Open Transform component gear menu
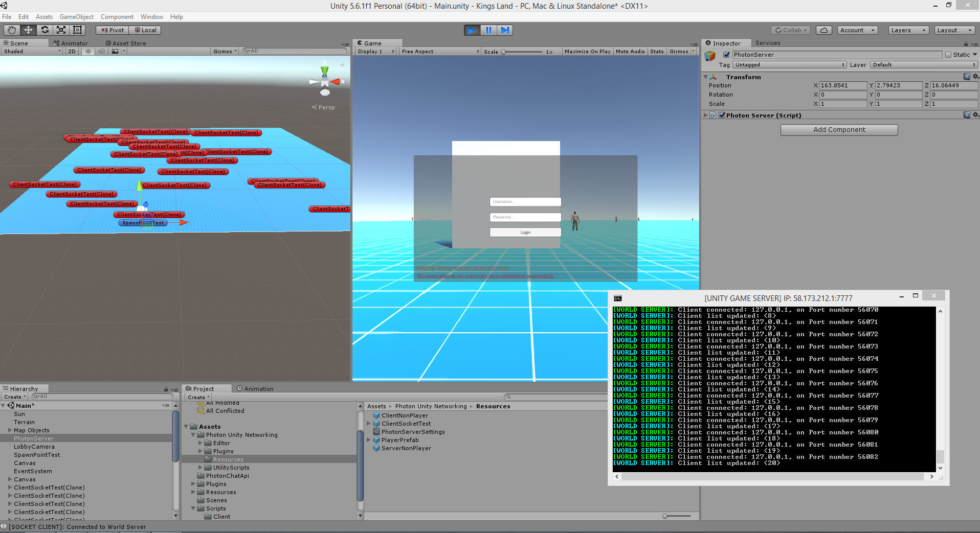The height and width of the screenshot is (533, 980). click(975, 77)
